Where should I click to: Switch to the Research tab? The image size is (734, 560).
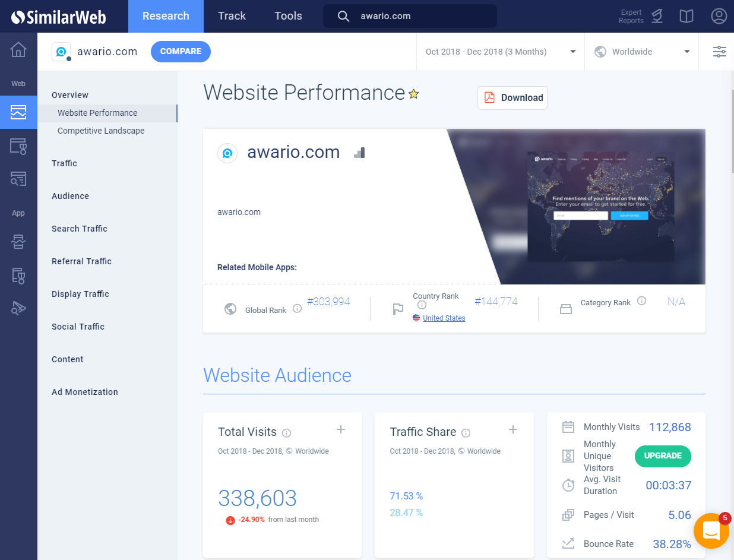tap(166, 16)
